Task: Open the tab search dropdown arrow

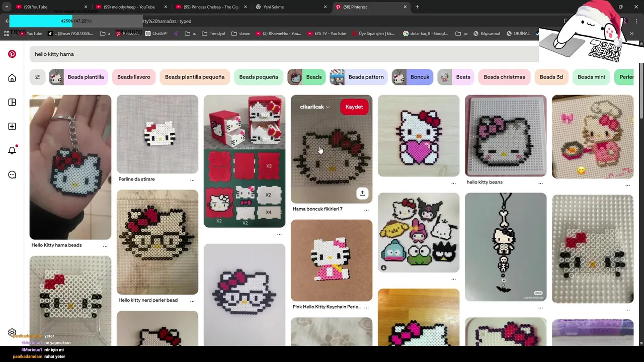Action: click(7, 7)
